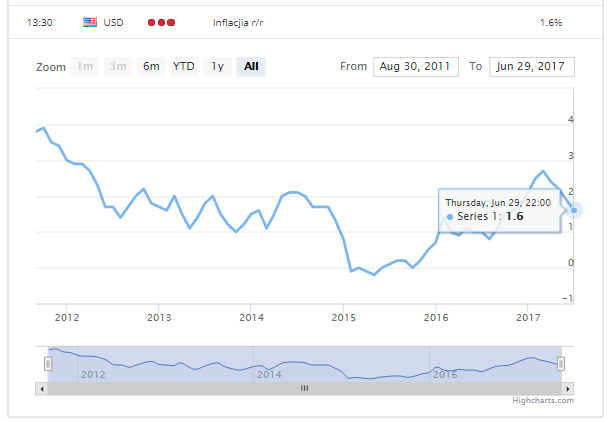Grab the right navigator range handle
612x422 pixels.
561,364
